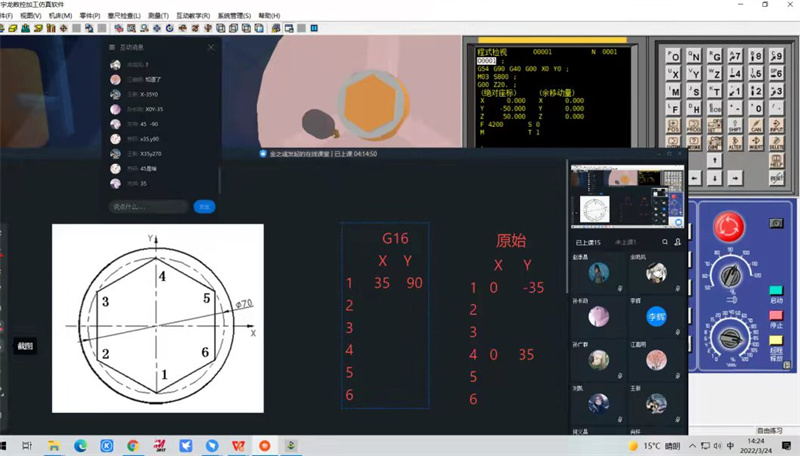Click the SHIFT key on CNC keypad
The height and width of the screenshot is (456, 800).
(735, 126)
